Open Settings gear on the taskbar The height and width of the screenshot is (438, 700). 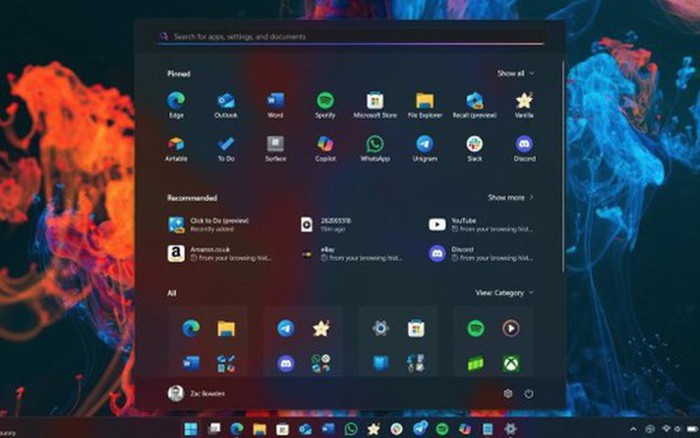pyautogui.click(x=510, y=429)
